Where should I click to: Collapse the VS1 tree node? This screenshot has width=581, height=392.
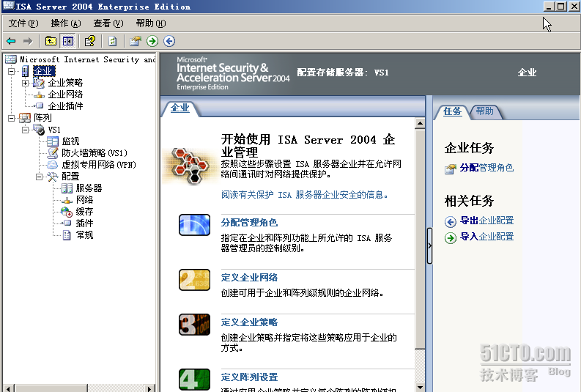(25, 130)
